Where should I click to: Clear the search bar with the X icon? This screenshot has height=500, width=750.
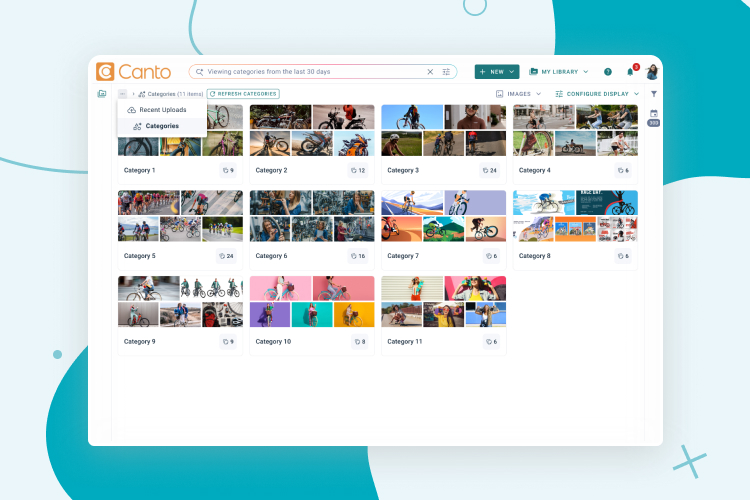(x=431, y=72)
